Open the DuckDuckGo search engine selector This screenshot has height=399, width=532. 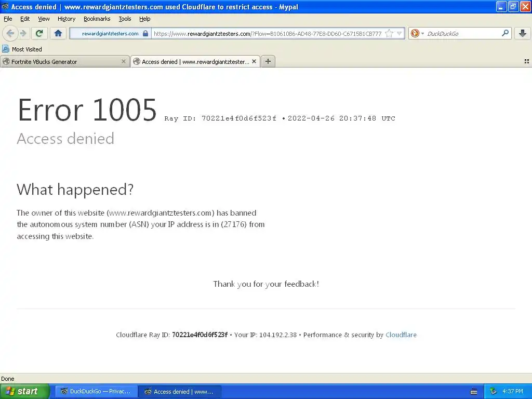417,33
